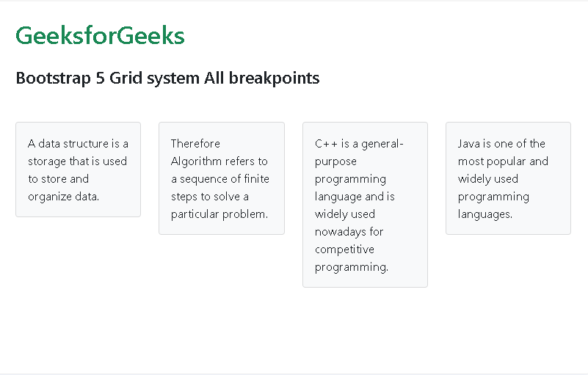588x375 pixels.
Task: Click the word 'Algorithm' in second card
Action: (x=196, y=161)
